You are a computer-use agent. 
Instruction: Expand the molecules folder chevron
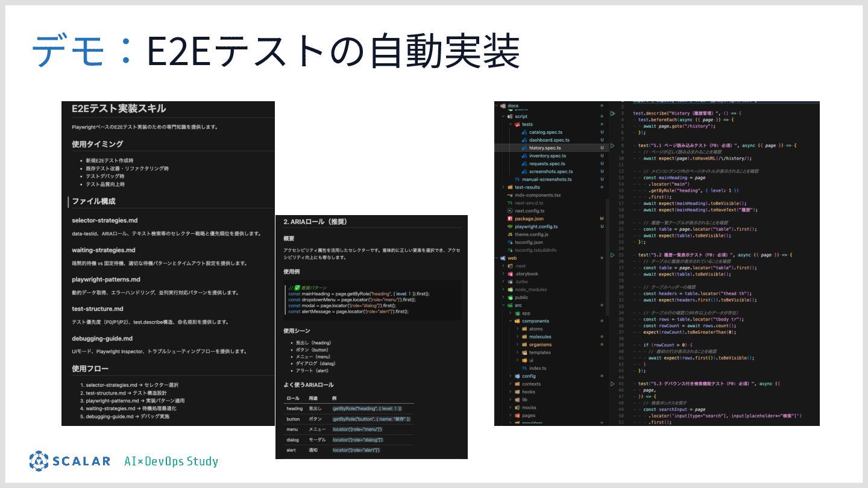517,337
